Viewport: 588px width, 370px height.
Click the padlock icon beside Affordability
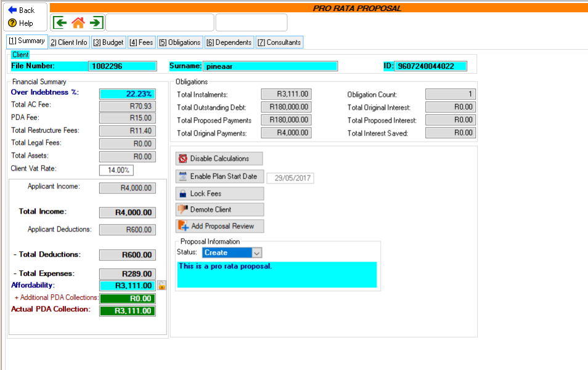tap(161, 285)
